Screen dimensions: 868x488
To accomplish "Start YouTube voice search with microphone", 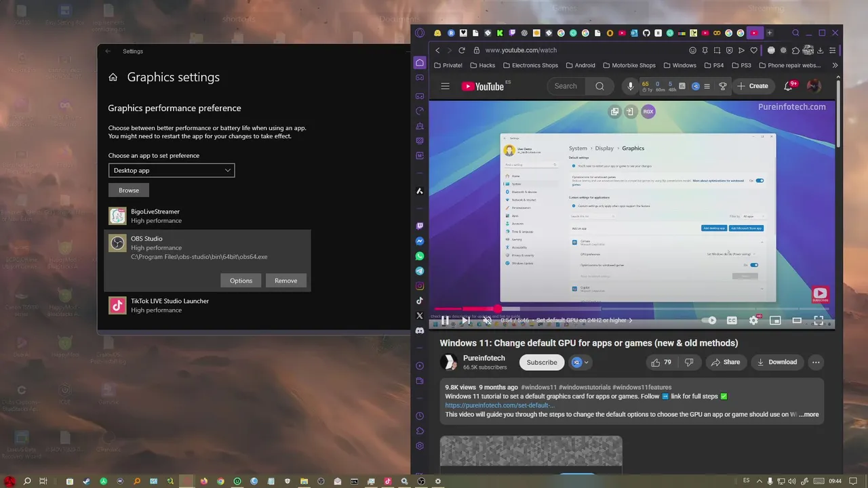I will click(630, 86).
